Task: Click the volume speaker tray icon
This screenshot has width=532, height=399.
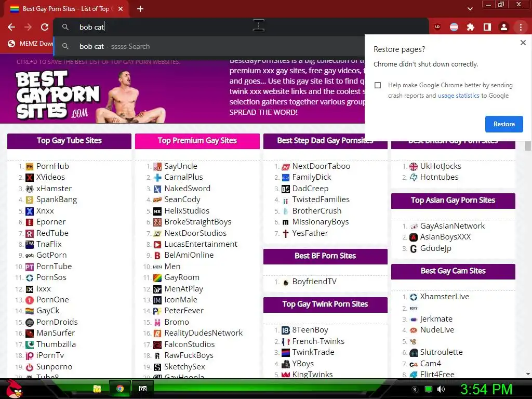Action: click(x=441, y=389)
